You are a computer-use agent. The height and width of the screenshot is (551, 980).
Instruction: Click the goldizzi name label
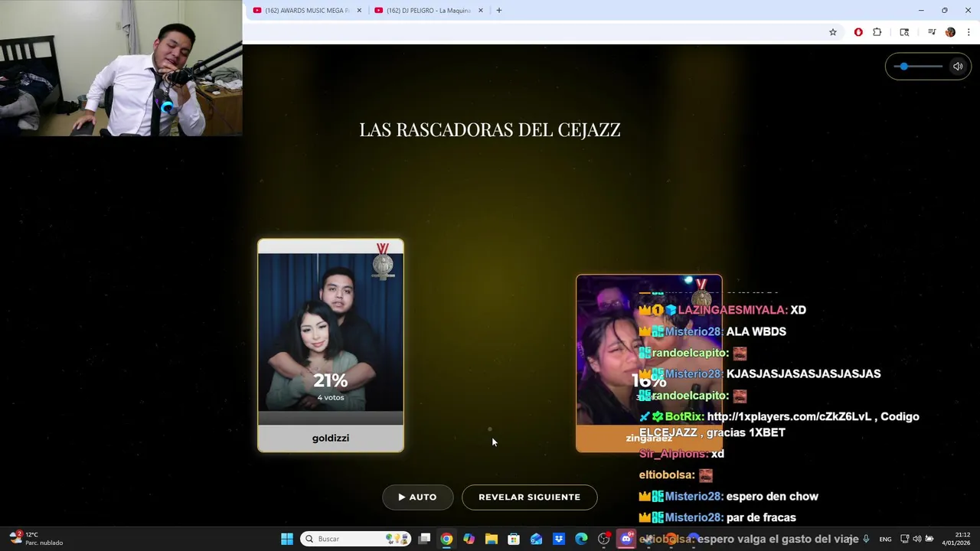331,438
